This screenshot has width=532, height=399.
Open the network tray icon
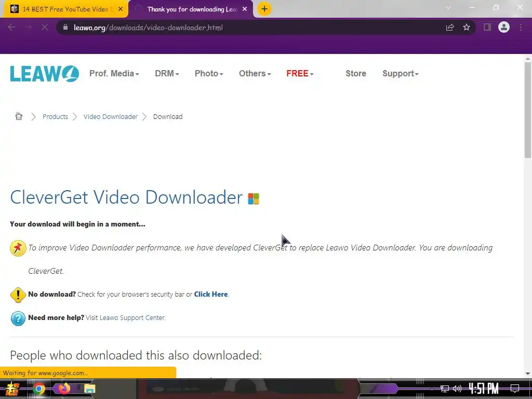point(445,389)
